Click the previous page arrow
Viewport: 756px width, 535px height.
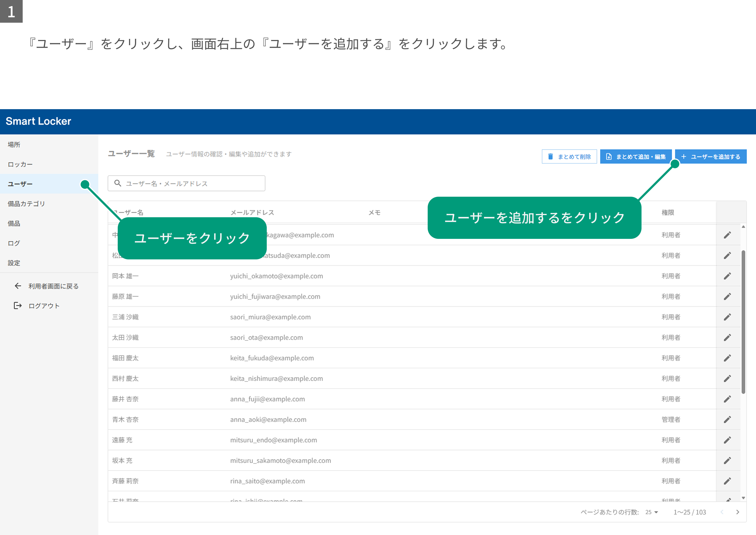pos(722,512)
